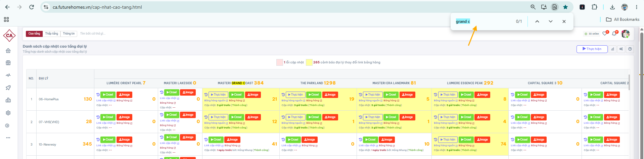This screenshot has width=644, height=159.
Task: Open the statistics chart button near Thực hiện
Action: click(x=612, y=49)
